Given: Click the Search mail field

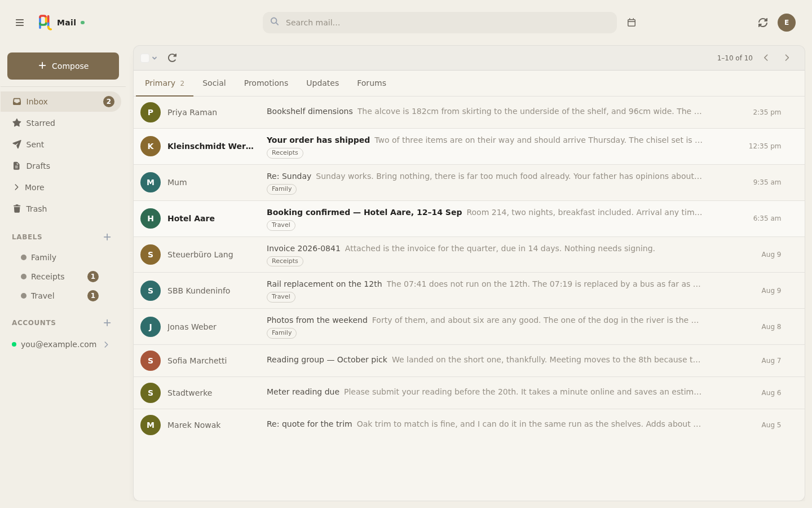Looking at the screenshot, I should pos(440,23).
